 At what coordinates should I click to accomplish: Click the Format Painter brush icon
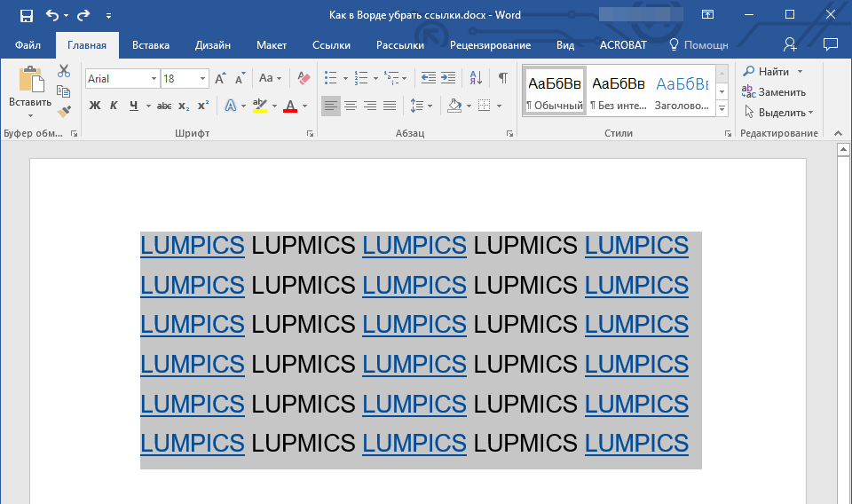[x=64, y=112]
